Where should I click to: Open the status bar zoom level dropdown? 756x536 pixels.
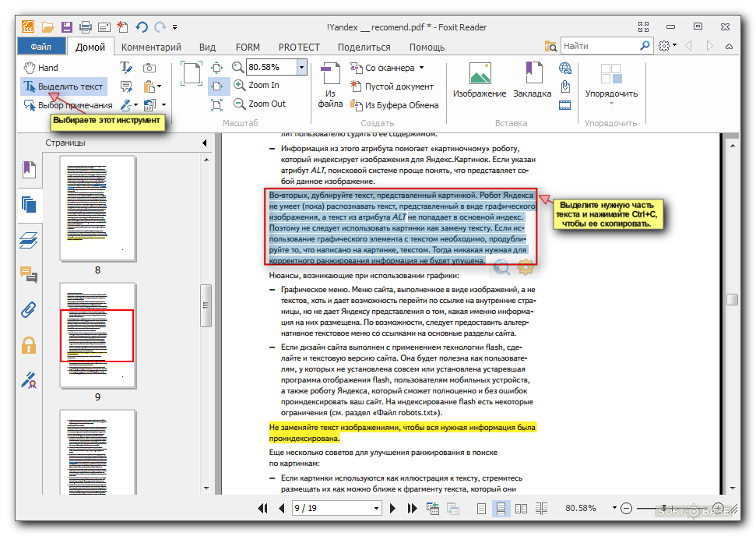614,507
